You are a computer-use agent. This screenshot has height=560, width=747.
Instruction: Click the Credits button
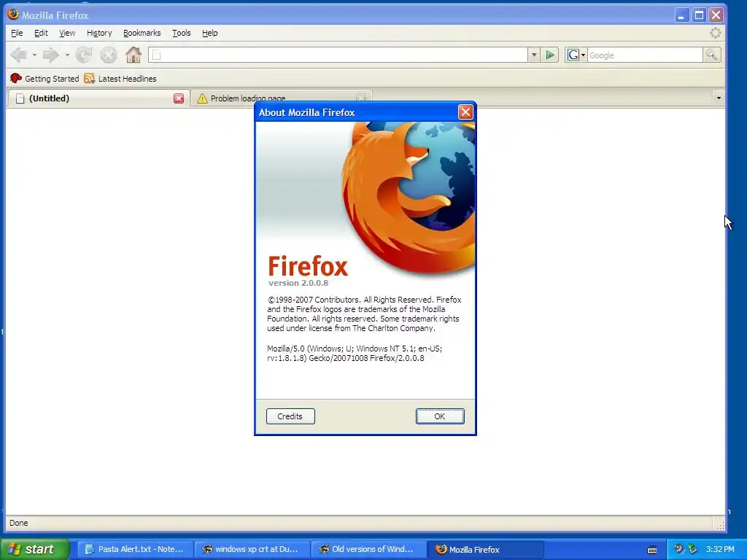[x=290, y=416]
